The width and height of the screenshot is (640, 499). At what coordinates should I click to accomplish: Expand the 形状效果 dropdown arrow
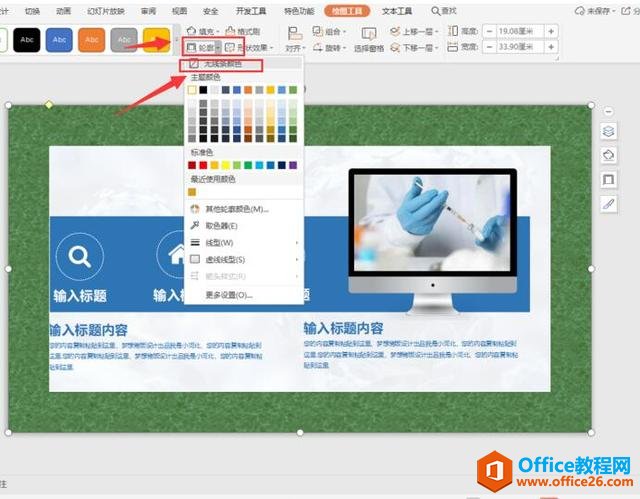pyautogui.click(x=271, y=48)
